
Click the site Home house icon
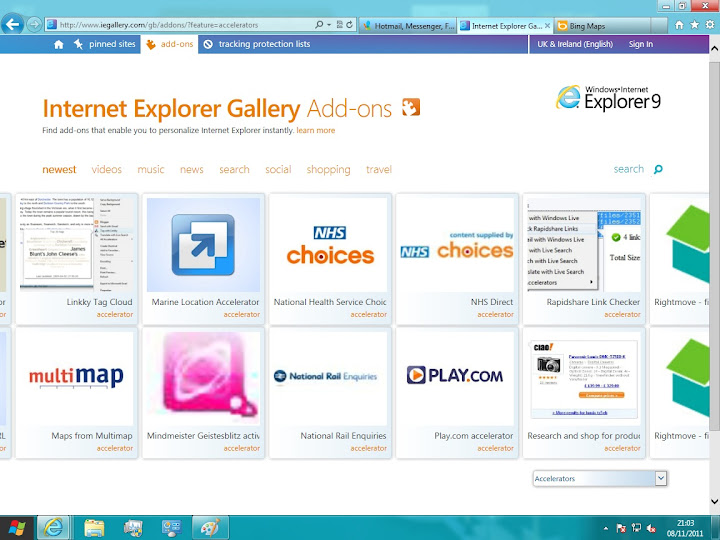pos(59,45)
